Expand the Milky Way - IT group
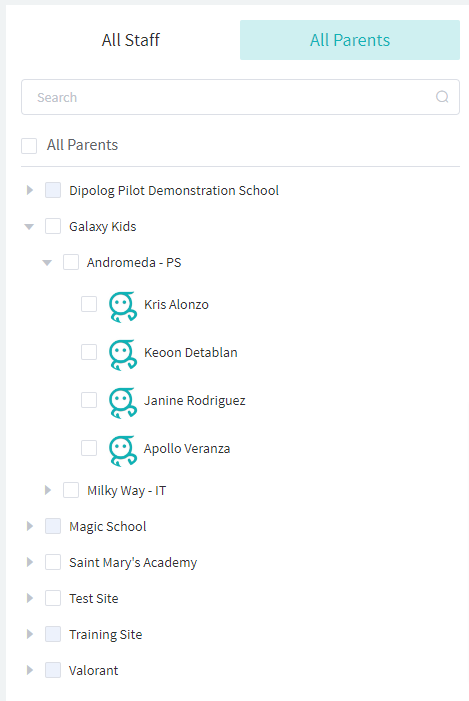469x701 pixels. [x=48, y=490]
